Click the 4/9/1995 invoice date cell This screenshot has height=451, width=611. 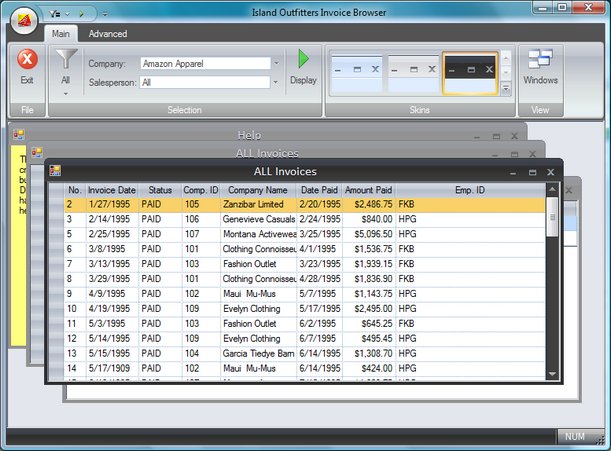click(112, 294)
